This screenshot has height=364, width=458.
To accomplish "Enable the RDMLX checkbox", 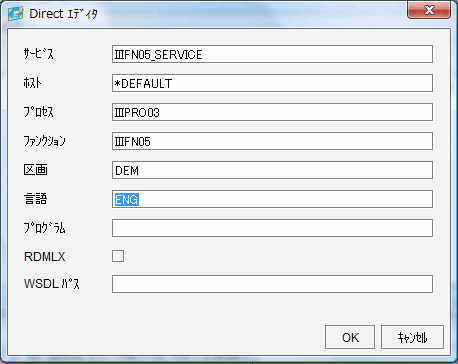I will (118, 256).
